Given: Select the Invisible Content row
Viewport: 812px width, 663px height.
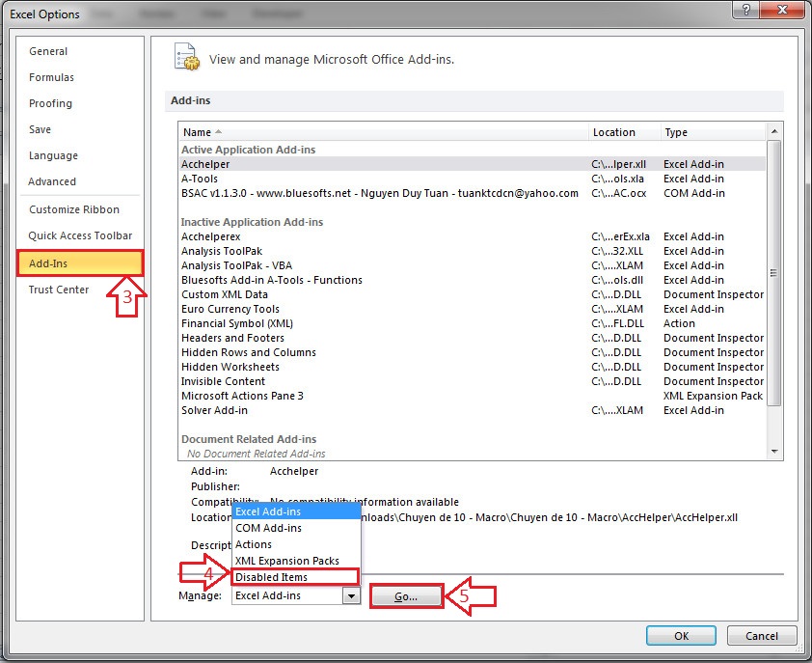Looking at the screenshot, I should click(473, 382).
